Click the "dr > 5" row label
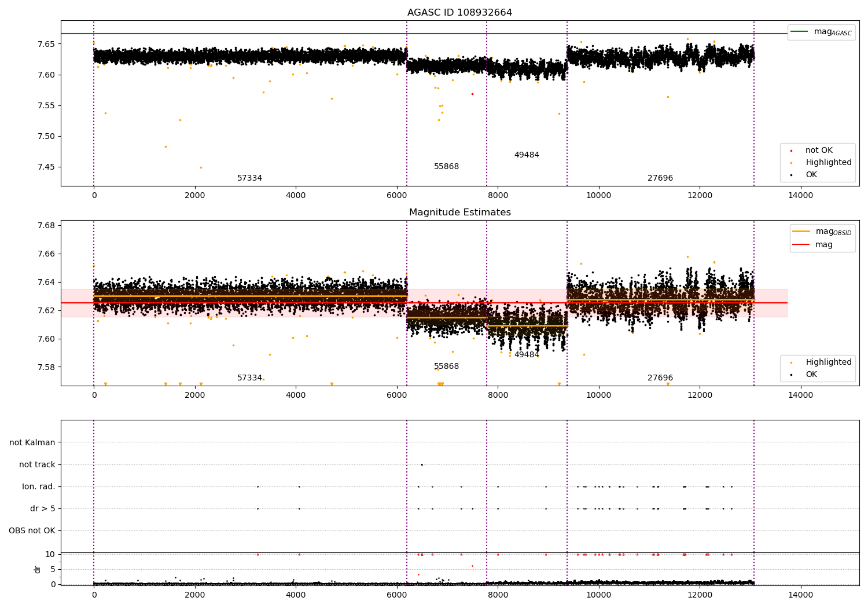 pos(43,509)
